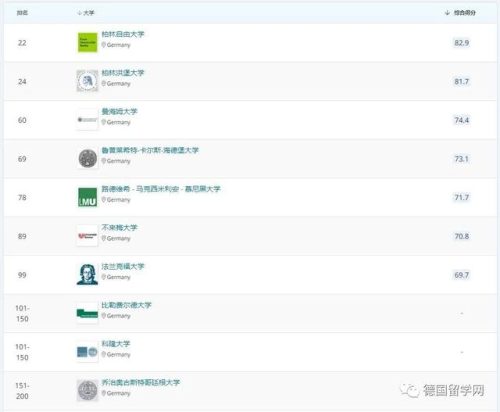The width and height of the screenshot is (500, 412).
Task: Open the 柏林洪堡大学 link
Action: tap(123, 73)
